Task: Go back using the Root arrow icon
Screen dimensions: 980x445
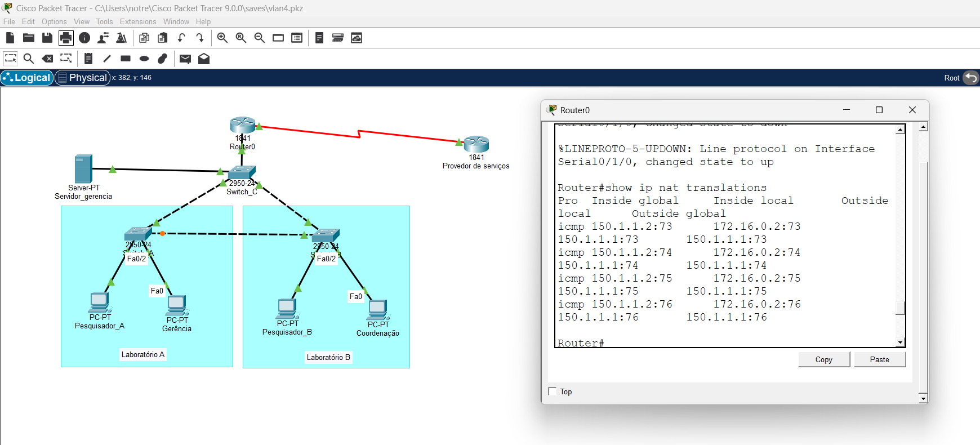Action: point(971,78)
